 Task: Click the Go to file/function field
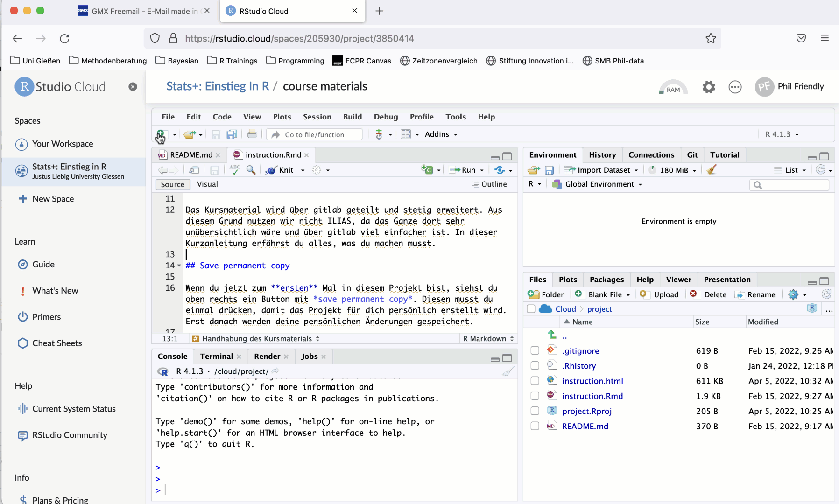point(315,134)
